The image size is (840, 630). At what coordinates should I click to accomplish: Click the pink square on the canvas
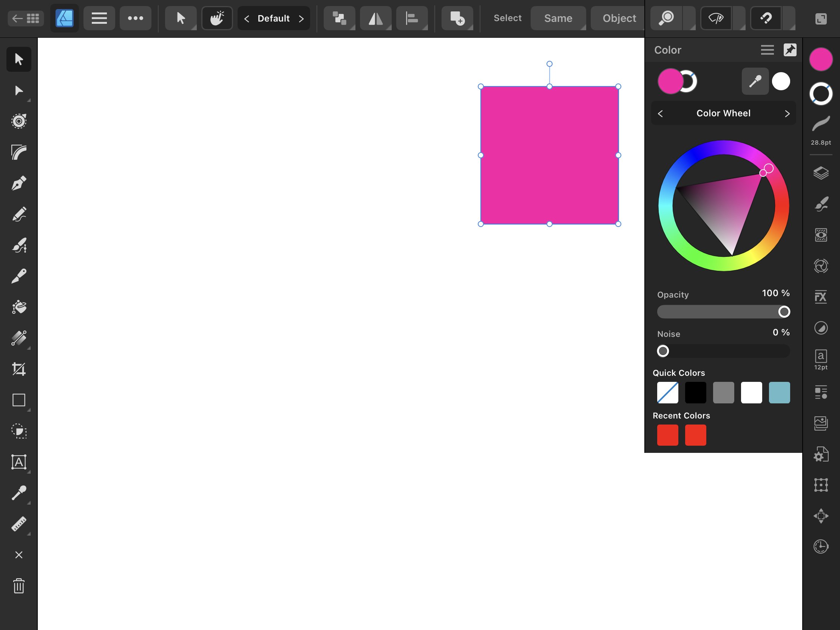coord(550,155)
